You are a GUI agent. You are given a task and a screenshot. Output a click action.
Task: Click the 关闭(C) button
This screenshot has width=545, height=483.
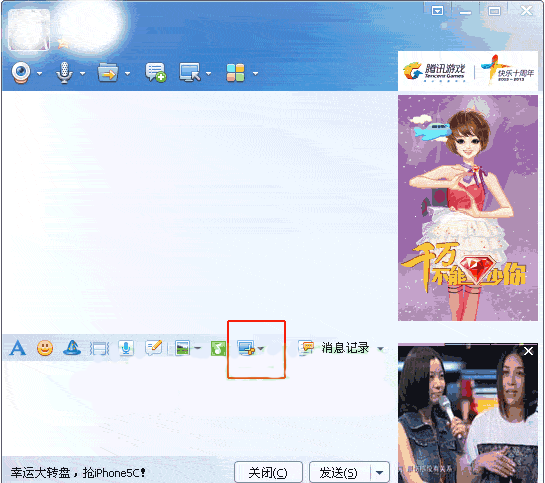coord(268,473)
